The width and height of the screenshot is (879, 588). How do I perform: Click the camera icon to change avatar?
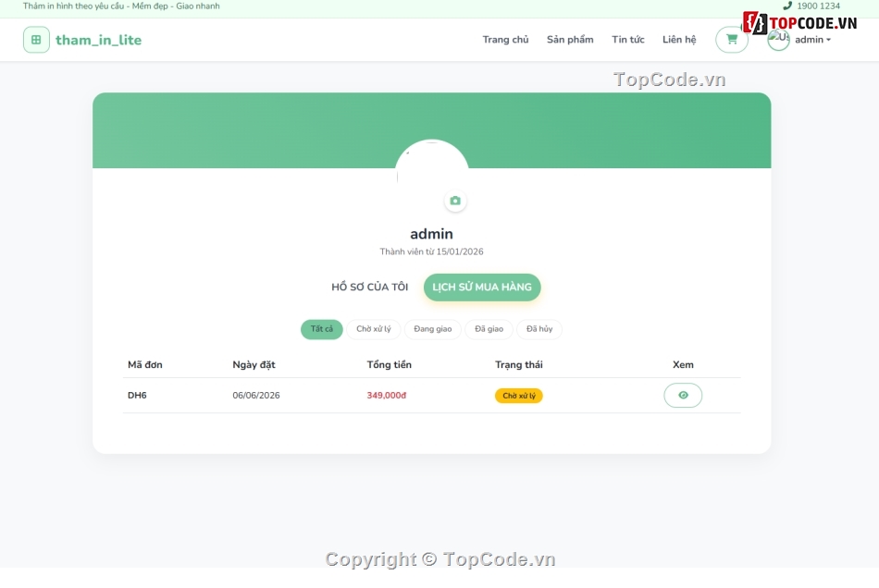[455, 201]
